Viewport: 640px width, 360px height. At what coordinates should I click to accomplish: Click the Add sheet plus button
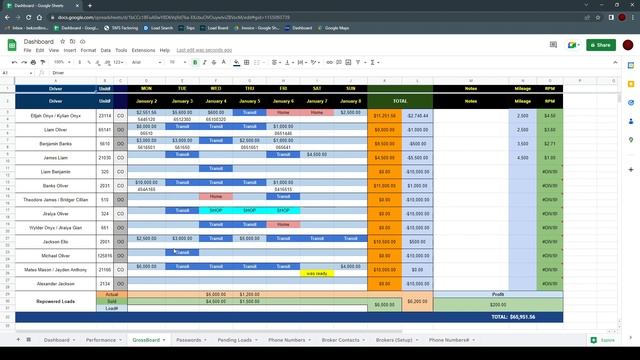(x=18, y=340)
